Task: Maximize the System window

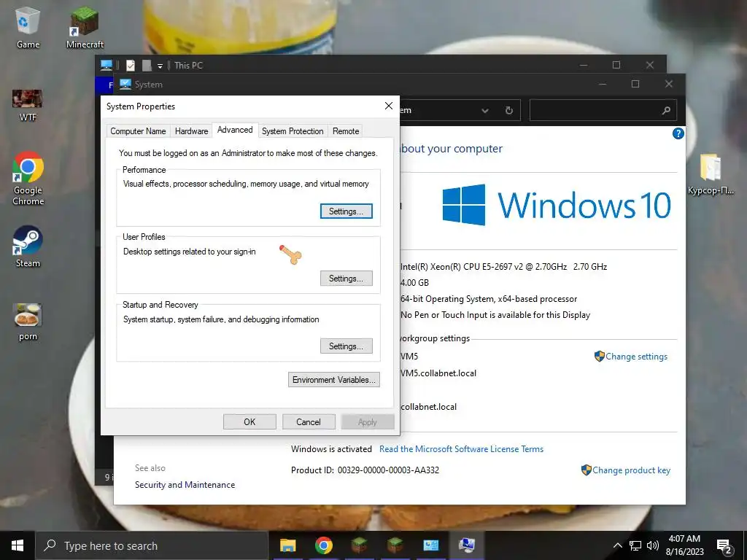Action: 635,85
